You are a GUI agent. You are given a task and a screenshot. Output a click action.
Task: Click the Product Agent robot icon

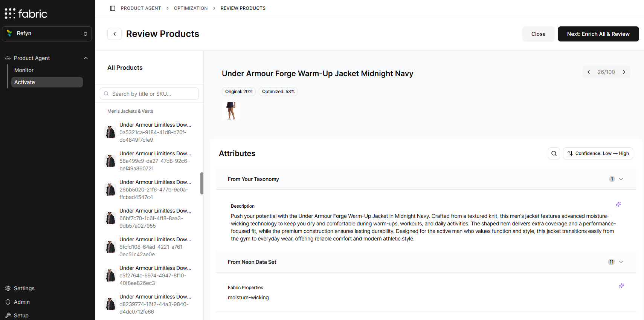point(8,58)
